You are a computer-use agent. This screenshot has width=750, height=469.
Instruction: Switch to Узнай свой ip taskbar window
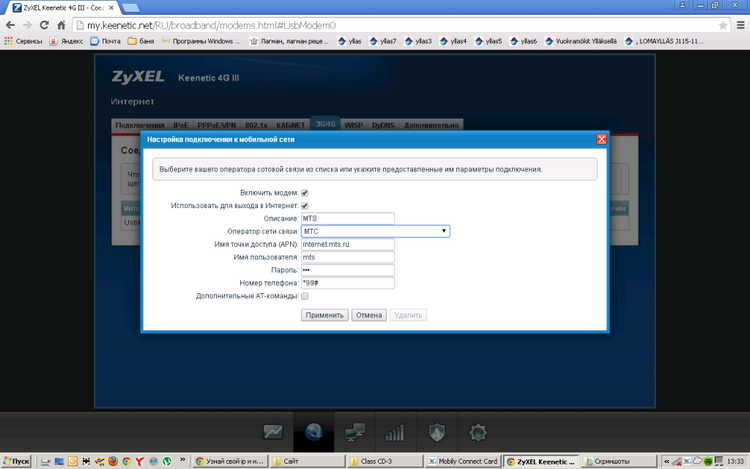[230, 461]
